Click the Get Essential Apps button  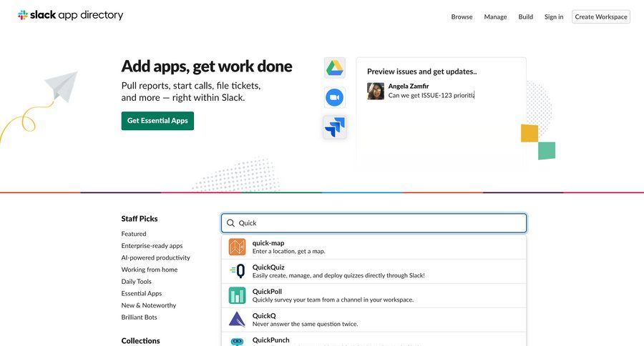(x=157, y=121)
